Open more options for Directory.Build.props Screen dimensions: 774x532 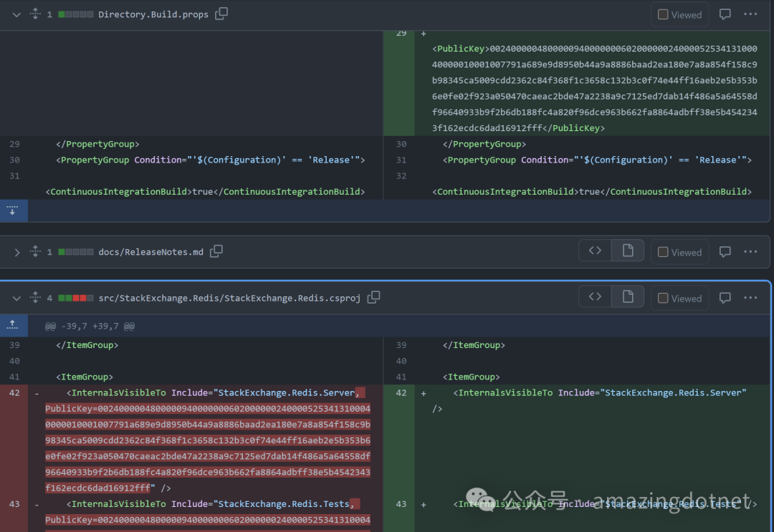pyautogui.click(x=750, y=14)
